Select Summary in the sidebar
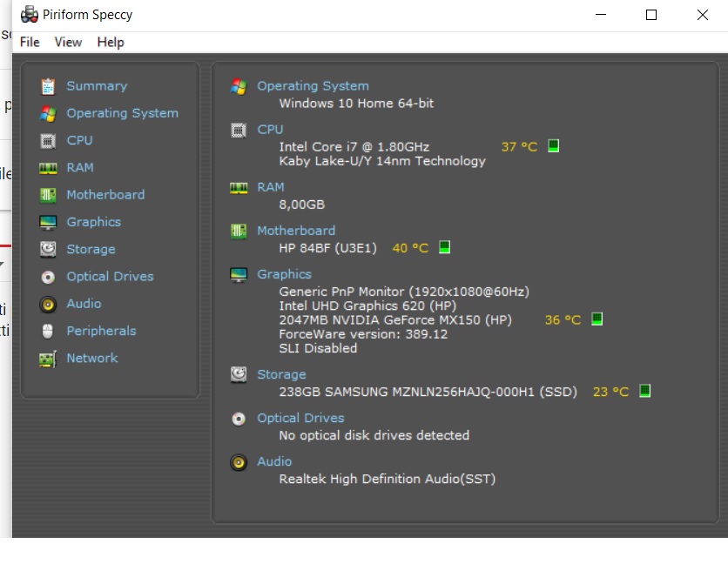The image size is (728, 564). tap(97, 86)
